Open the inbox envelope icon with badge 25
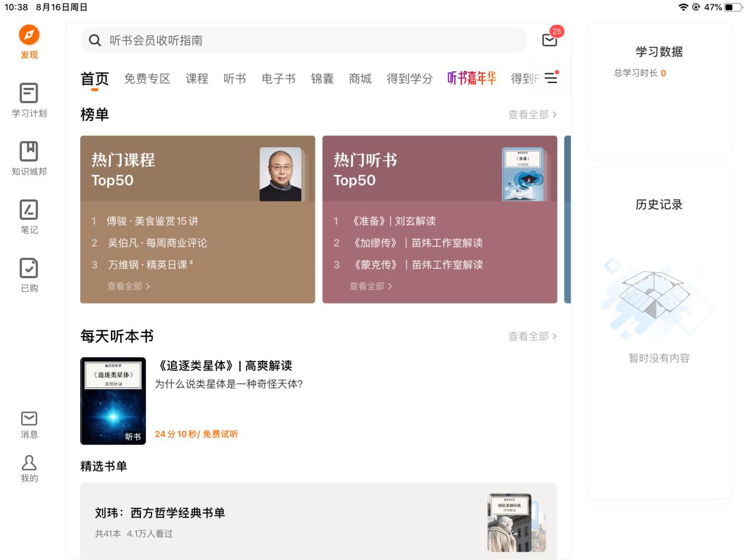The width and height of the screenshot is (747, 560). [549, 39]
